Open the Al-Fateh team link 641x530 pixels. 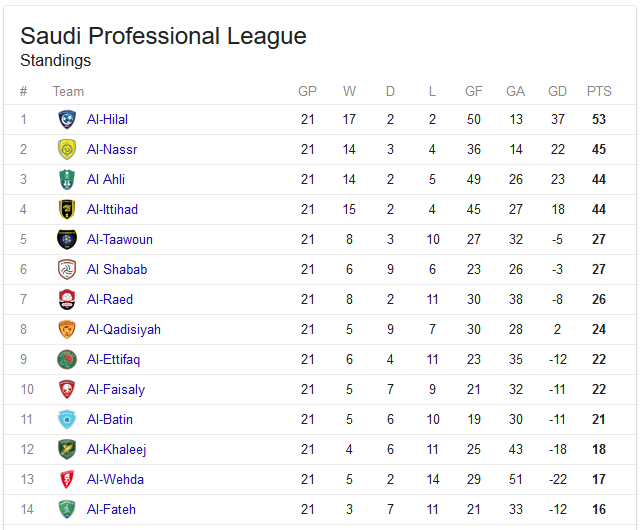pos(111,509)
